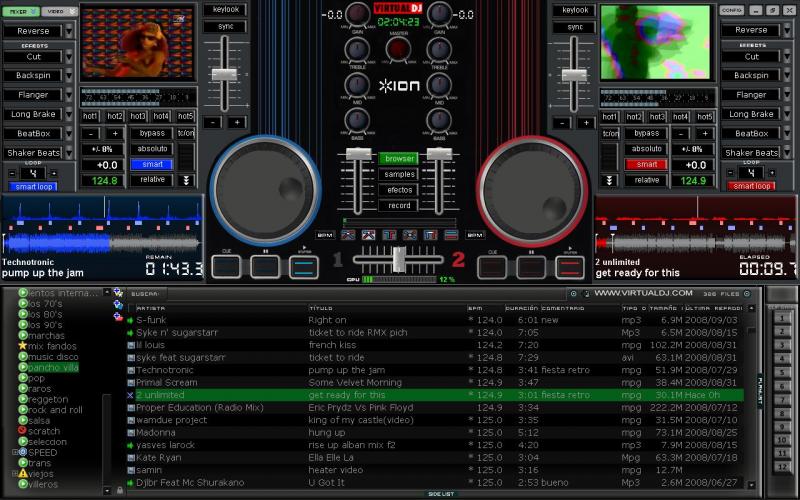Open the samples panel
The width and height of the screenshot is (800, 500).
pos(399,174)
